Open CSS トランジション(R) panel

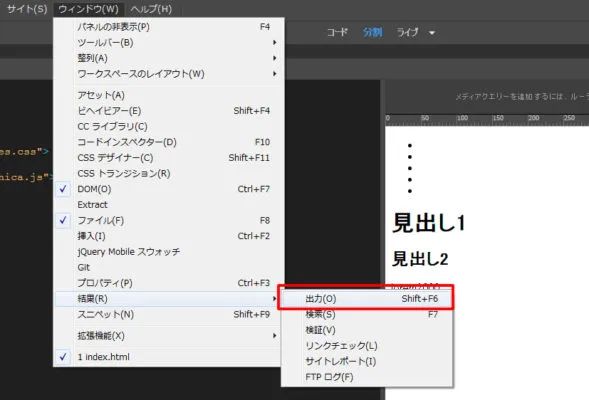168,174
